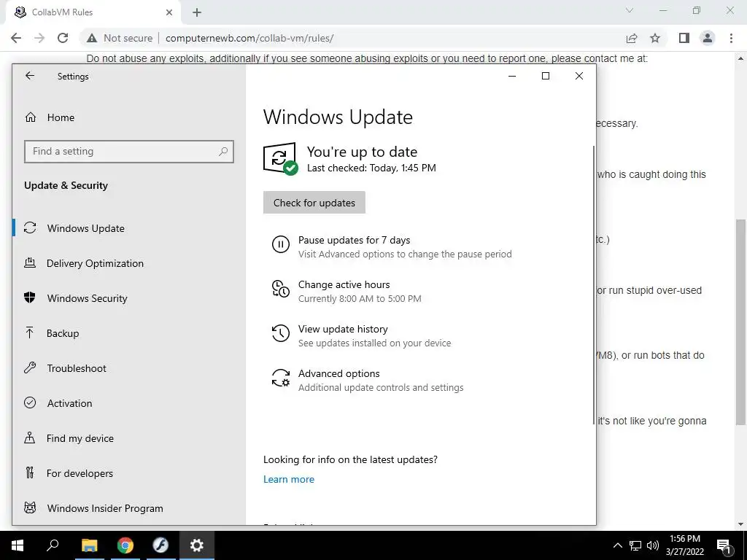Open Chrome side panel icon
This screenshot has width=747, height=560.
684,38
